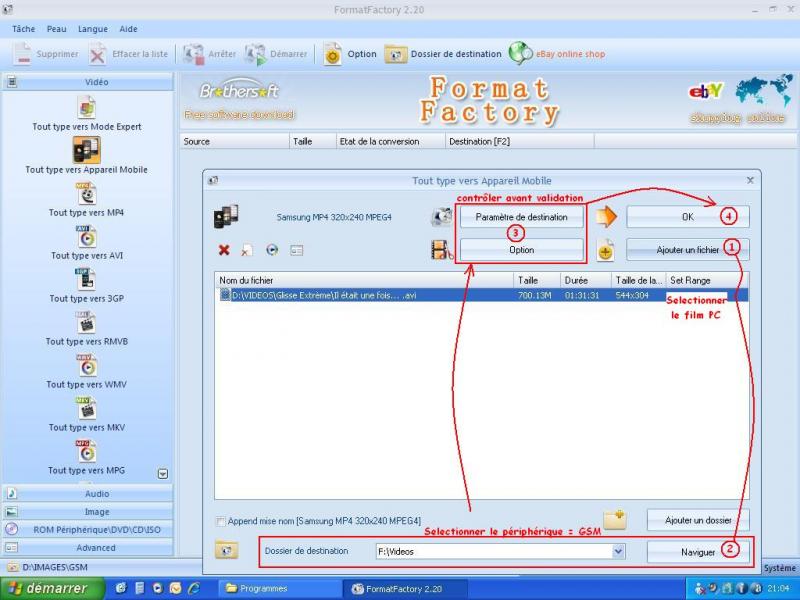The image size is (800, 600).
Task: Click the add-folder icon with plus
Action: tap(615, 519)
